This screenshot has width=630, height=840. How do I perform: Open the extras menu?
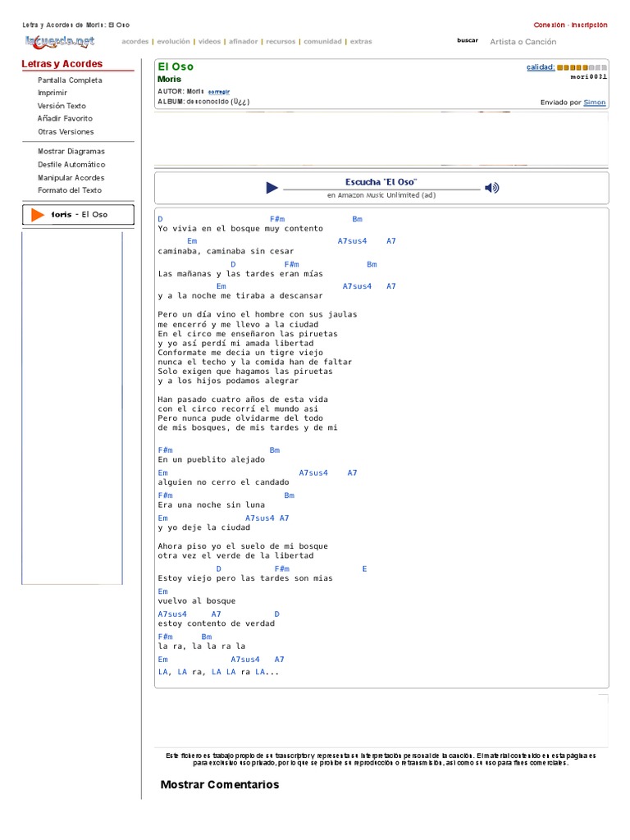click(x=361, y=41)
